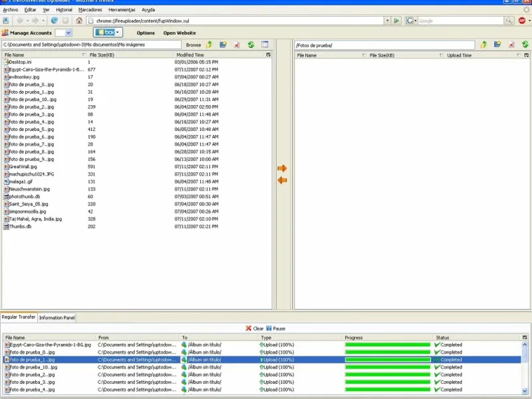Click column picker icon in local file header

pyautogui.click(x=269, y=55)
